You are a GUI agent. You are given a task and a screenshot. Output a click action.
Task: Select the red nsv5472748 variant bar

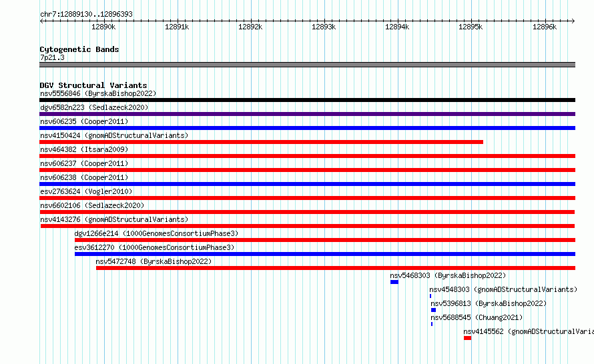pos(336,268)
